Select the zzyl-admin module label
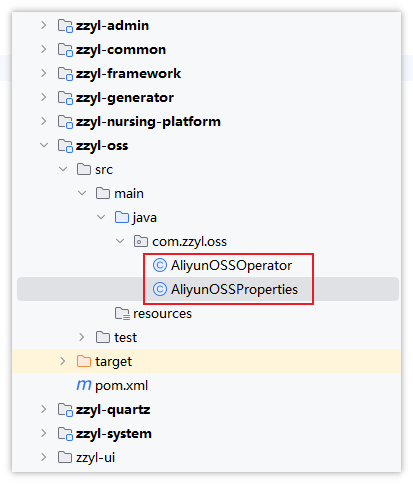The width and height of the screenshot is (413, 484). click(112, 26)
